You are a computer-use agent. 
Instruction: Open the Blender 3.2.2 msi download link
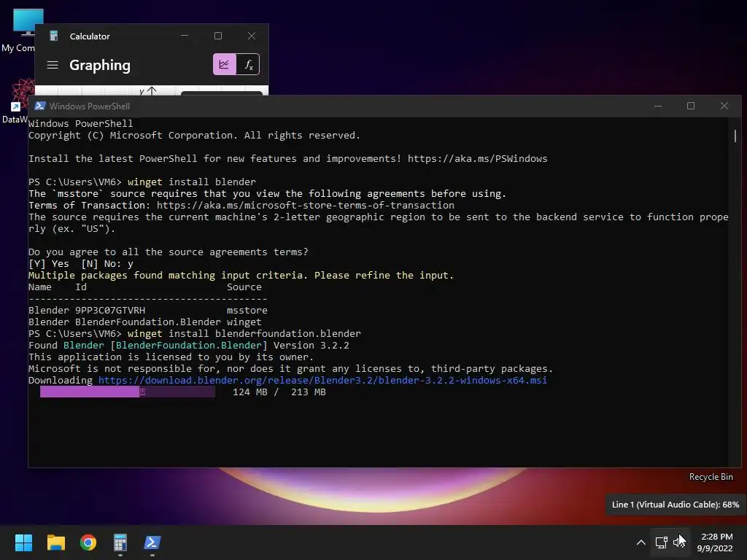322,381
